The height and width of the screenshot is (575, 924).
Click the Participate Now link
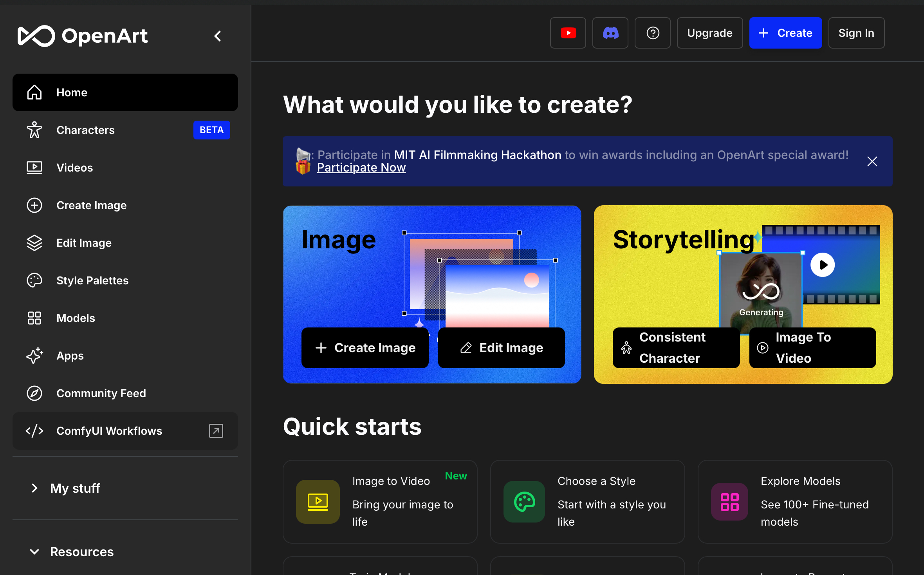coord(361,168)
